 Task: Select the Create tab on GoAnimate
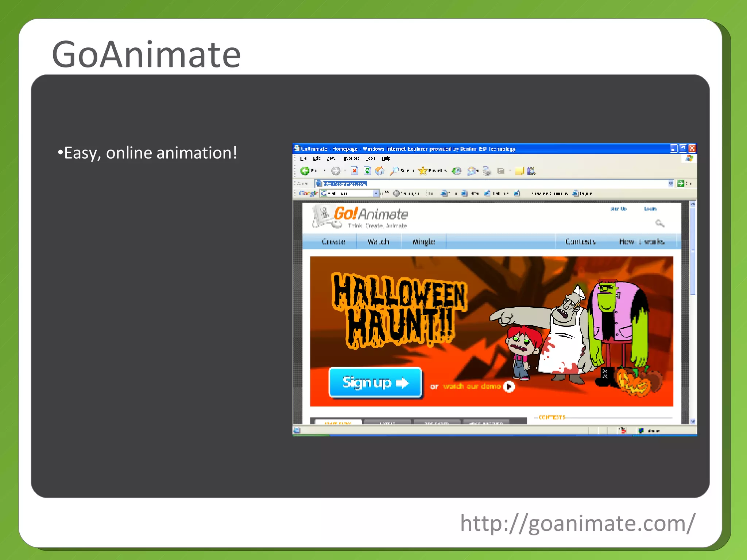pos(333,241)
